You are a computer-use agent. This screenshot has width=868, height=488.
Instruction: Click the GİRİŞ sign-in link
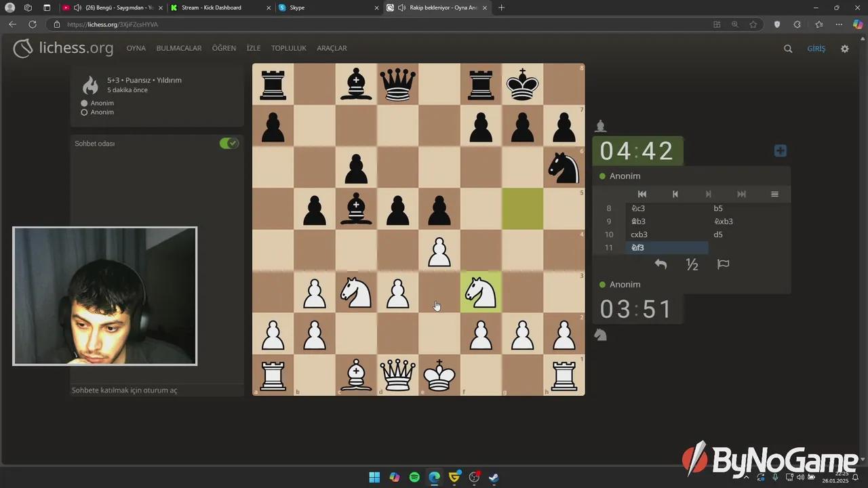[816, 49]
